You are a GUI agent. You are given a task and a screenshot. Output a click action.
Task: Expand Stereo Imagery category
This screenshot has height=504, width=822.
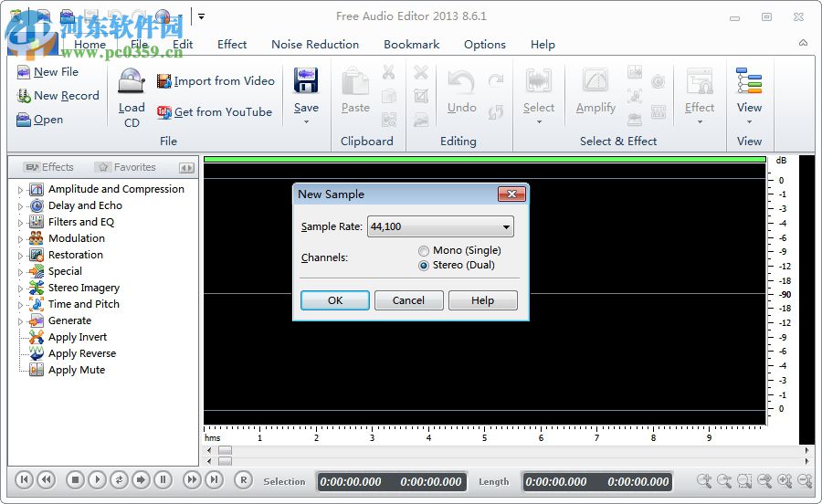[20, 289]
